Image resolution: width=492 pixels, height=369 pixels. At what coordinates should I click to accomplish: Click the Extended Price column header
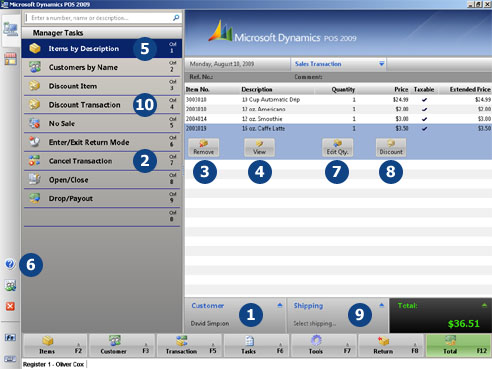click(x=470, y=89)
